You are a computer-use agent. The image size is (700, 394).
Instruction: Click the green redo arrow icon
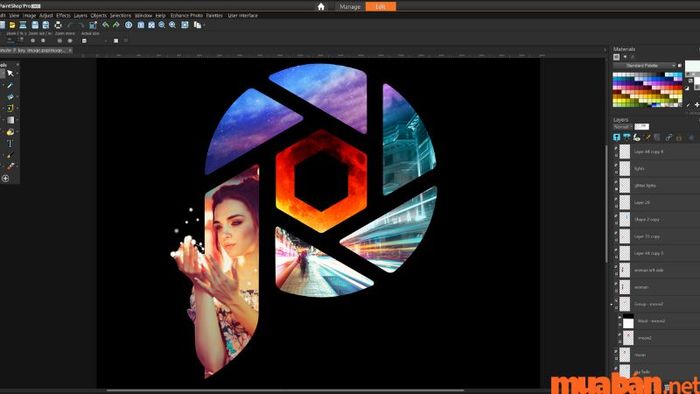point(116,25)
